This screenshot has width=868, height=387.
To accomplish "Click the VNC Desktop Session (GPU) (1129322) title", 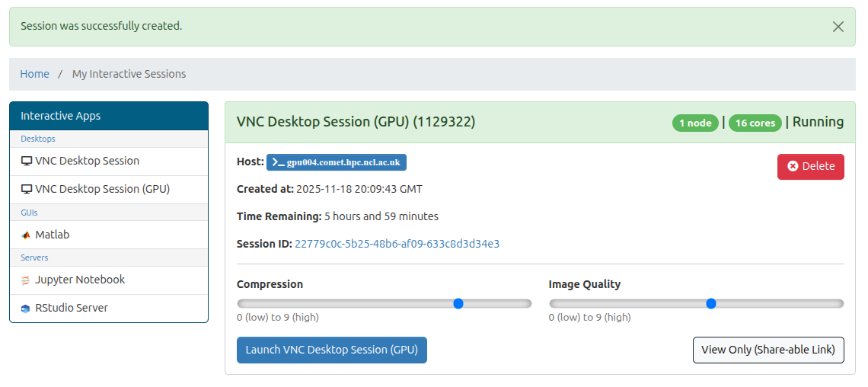I will tap(356, 122).
